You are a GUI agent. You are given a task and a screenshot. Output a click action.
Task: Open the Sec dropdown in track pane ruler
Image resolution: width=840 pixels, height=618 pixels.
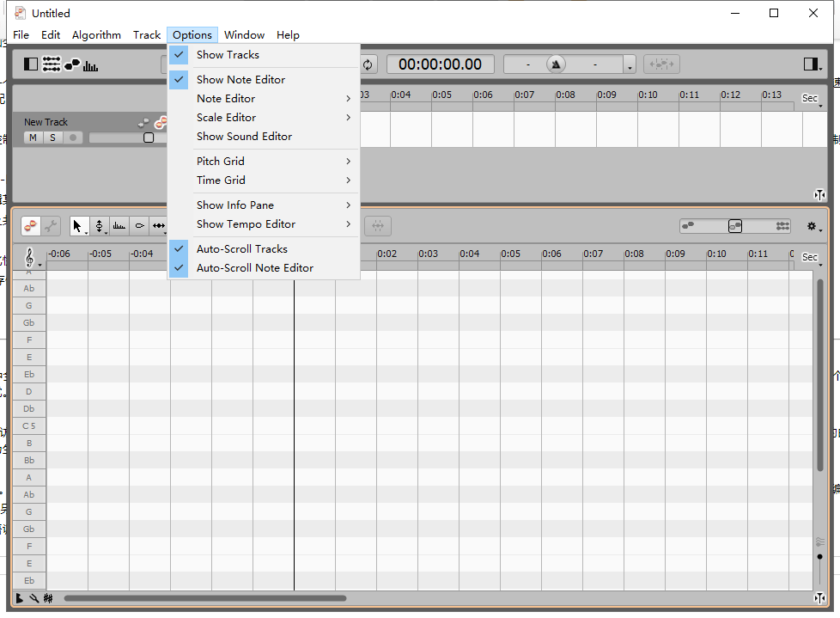point(812,99)
